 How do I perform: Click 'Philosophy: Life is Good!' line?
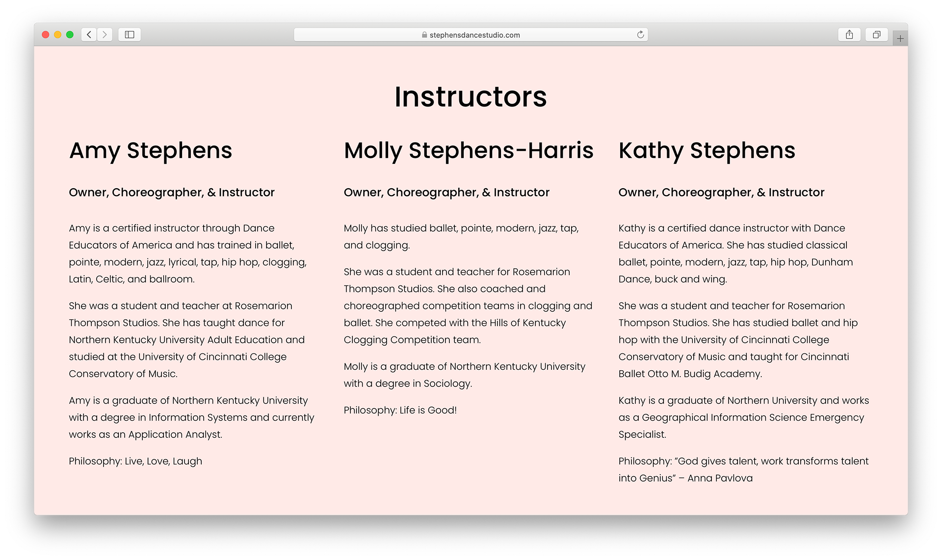(x=400, y=410)
